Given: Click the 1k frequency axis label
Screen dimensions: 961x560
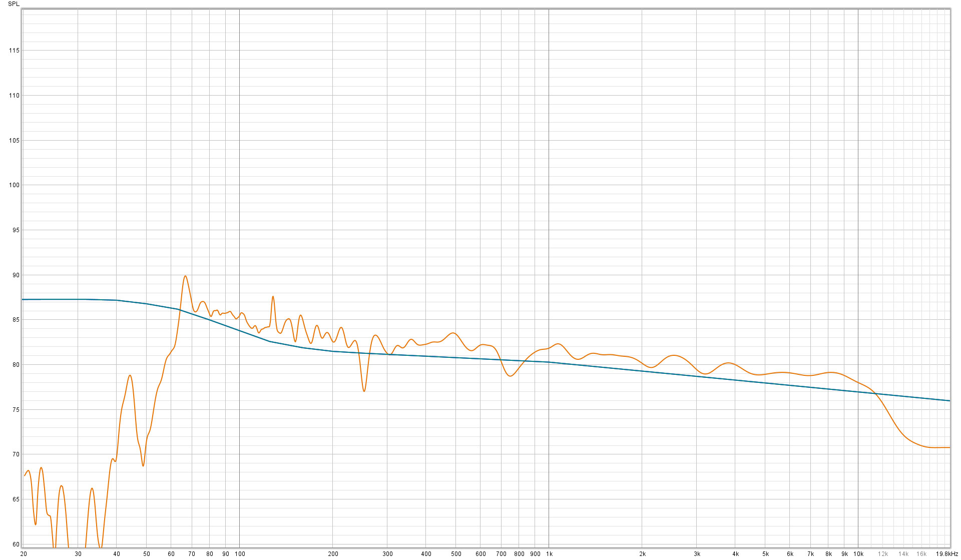Looking at the screenshot, I should 549,554.
